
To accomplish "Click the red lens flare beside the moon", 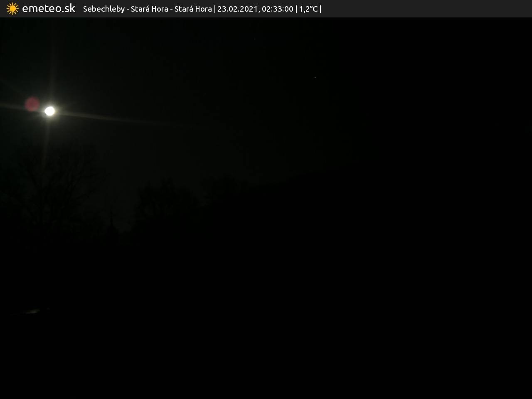I will pyautogui.click(x=32, y=104).
